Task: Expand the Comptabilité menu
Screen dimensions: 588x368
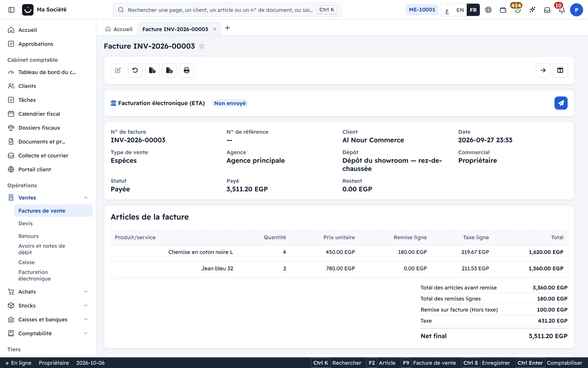Action: tap(86, 333)
